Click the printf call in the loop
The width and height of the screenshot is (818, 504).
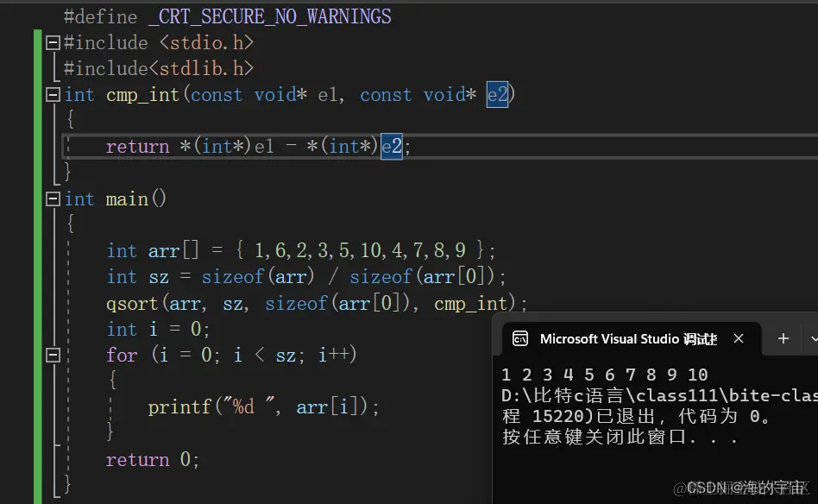[179, 407]
